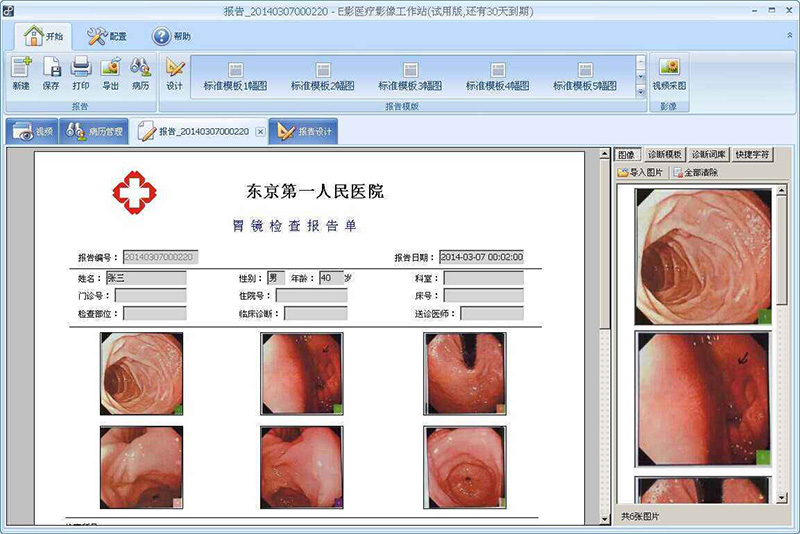The image size is (800, 534).
Task: Open the 帮助 help menu
Action: tap(171, 37)
